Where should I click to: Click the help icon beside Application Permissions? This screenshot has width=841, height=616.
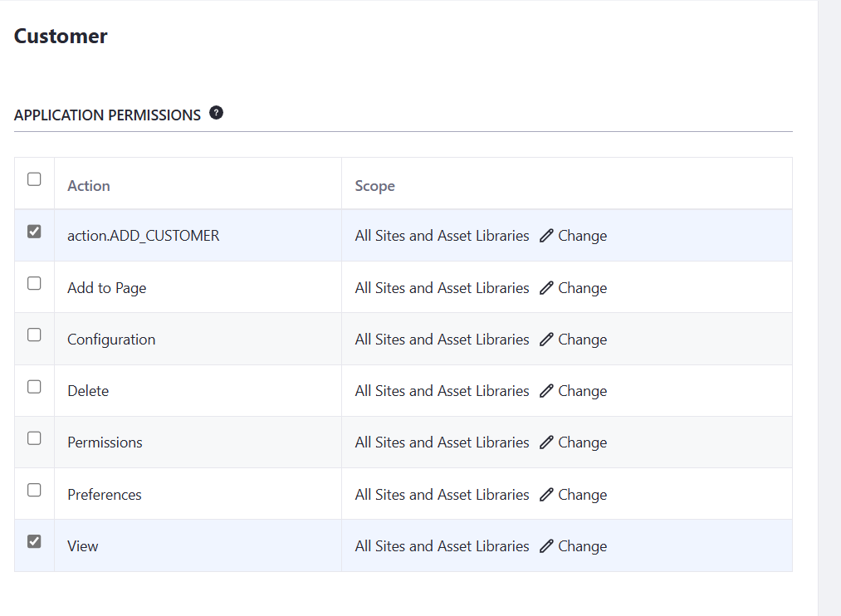coord(216,113)
